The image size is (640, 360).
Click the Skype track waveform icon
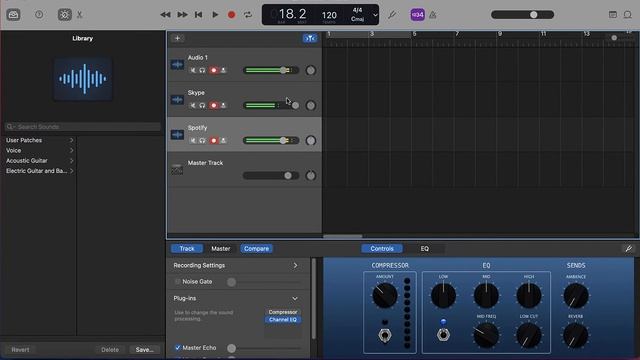(x=177, y=100)
